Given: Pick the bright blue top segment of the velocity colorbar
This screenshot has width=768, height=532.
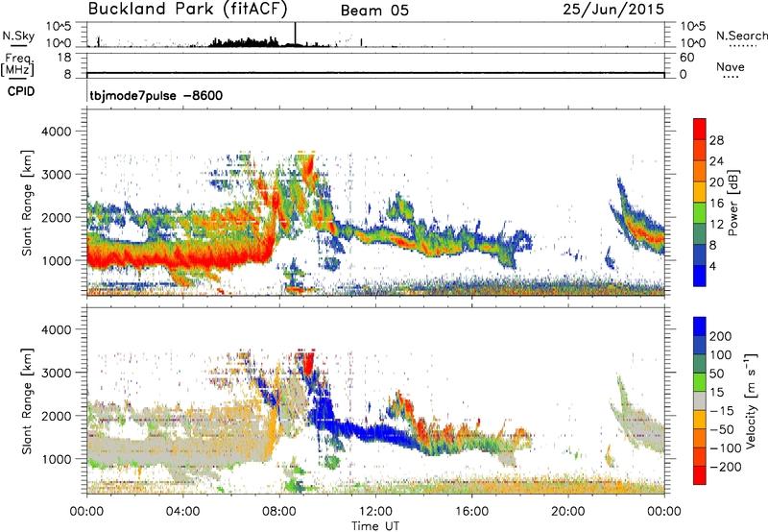Looking at the screenshot, I should [x=700, y=326].
